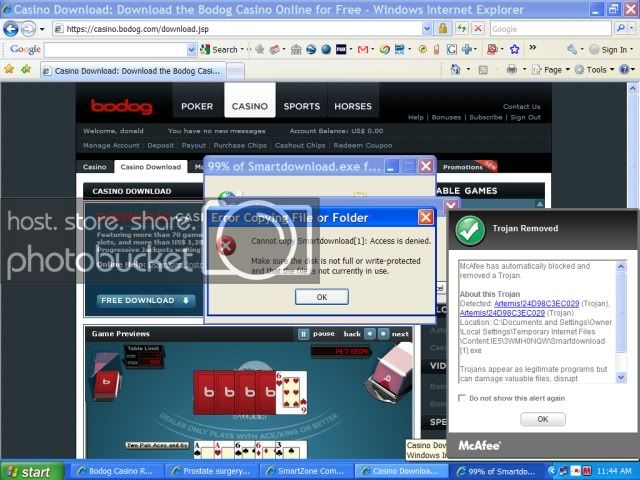Viewport: 640px width, 480px height.
Task: Click the Google search box in IE
Action: pyautogui.click(x=551, y=29)
